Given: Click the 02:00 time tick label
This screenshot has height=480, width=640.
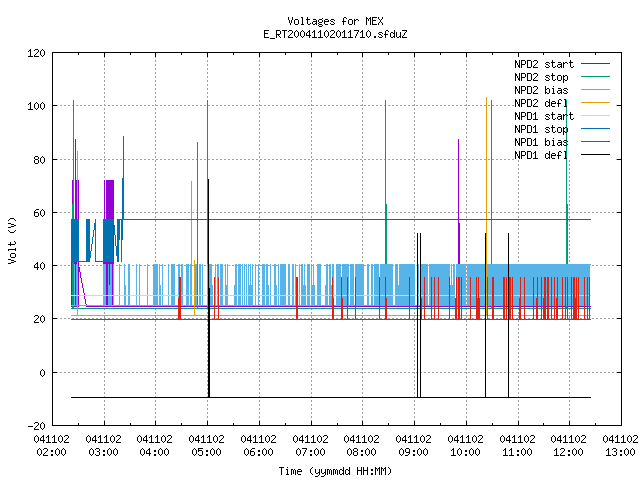Looking at the screenshot, I should click(51, 452).
